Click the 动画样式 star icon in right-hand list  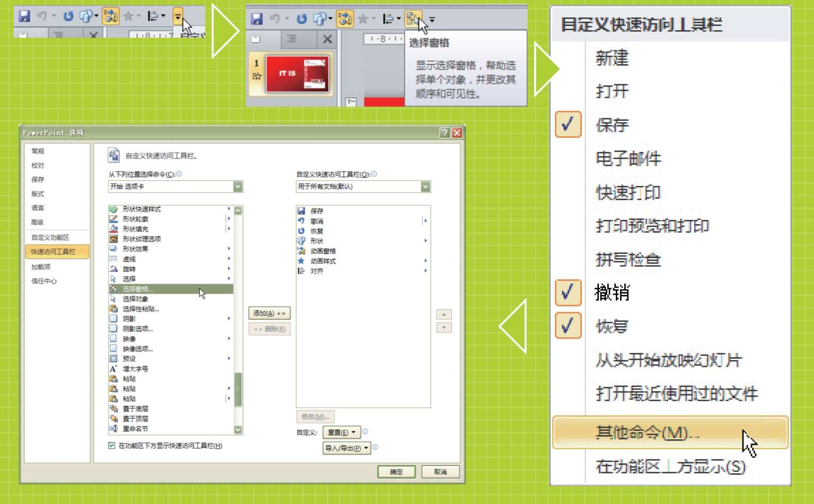pyautogui.click(x=301, y=261)
